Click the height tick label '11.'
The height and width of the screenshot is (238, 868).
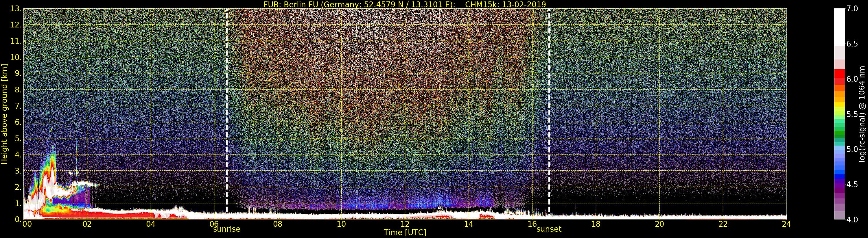click(16, 41)
